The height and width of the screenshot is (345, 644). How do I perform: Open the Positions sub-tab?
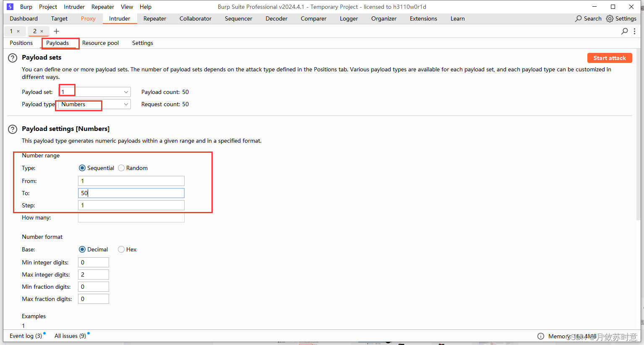21,43
